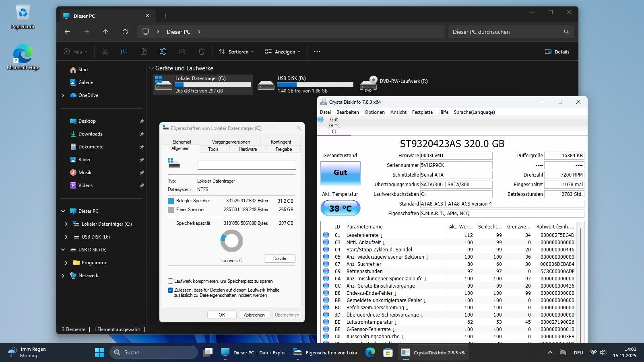Select the USB DISK (D:) drive tile
This screenshot has width=644, height=362.
click(305, 84)
